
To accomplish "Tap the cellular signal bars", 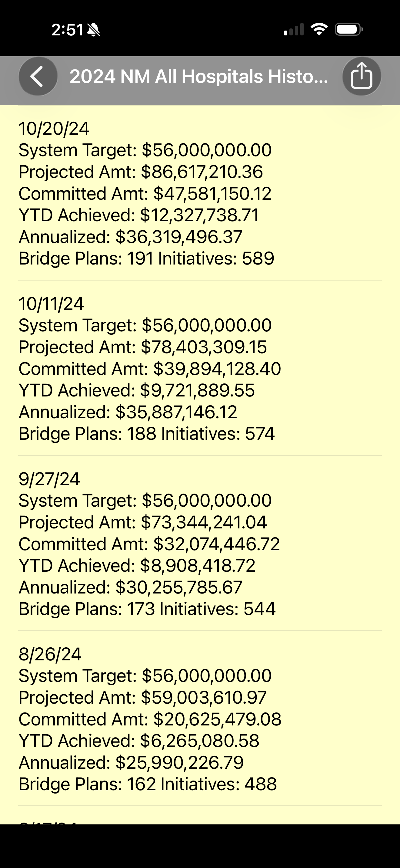I will 293,29.
